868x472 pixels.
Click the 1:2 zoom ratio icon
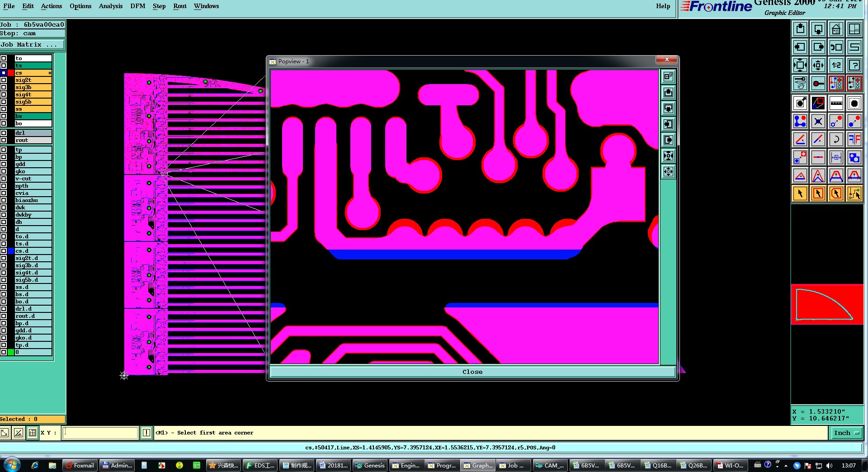836,65
